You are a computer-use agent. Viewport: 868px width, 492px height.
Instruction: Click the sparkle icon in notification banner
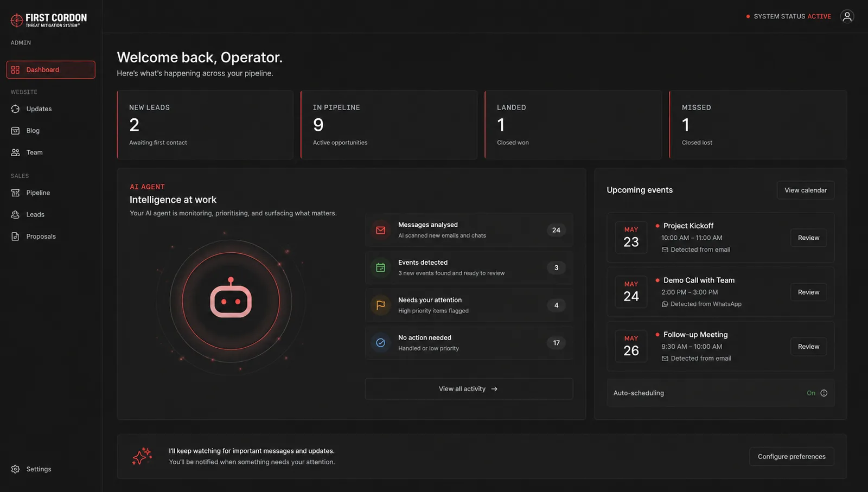point(142,456)
